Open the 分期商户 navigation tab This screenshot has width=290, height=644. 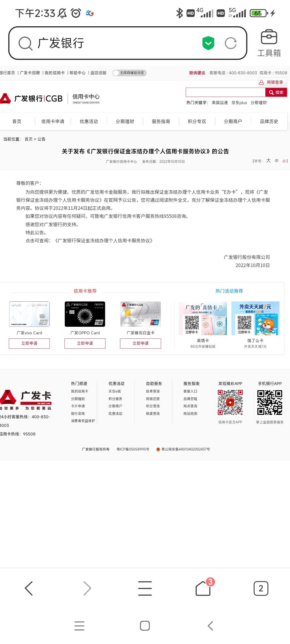pyautogui.click(x=233, y=122)
